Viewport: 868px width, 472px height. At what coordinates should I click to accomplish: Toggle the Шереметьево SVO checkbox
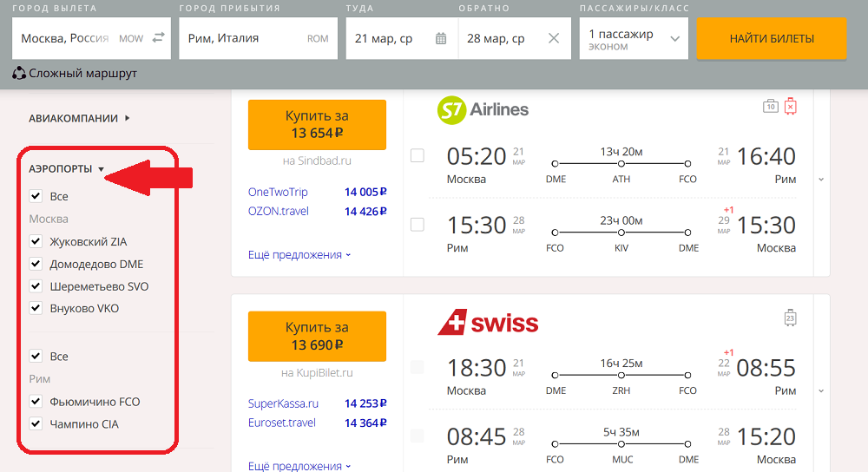(x=36, y=286)
